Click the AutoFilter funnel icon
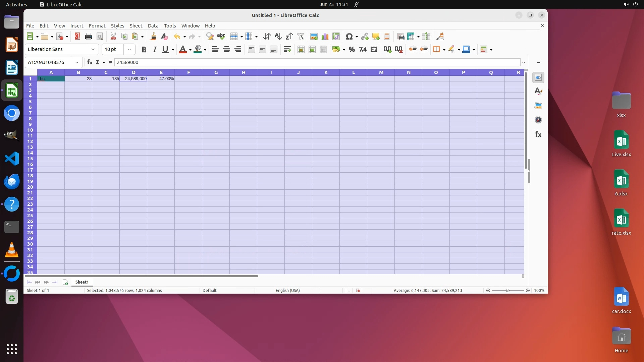Image resolution: width=644 pixels, height=362 pixels. tap(300, 37)
